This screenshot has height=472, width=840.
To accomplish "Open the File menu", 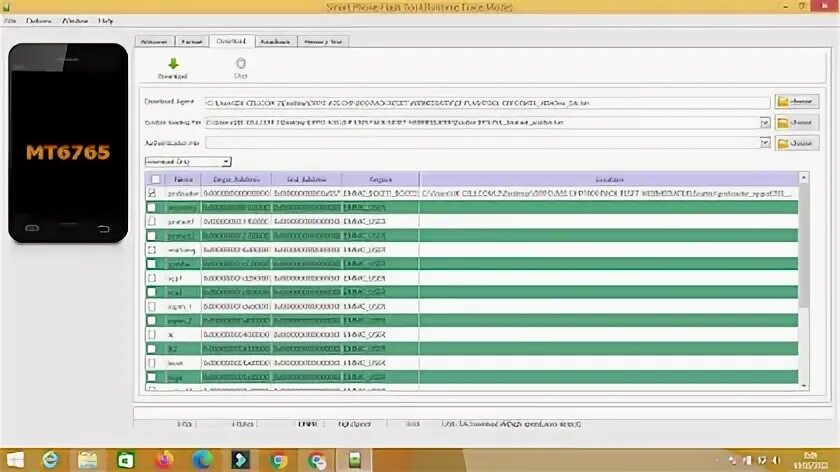I will pyautogui.click(x=10, y=21).
